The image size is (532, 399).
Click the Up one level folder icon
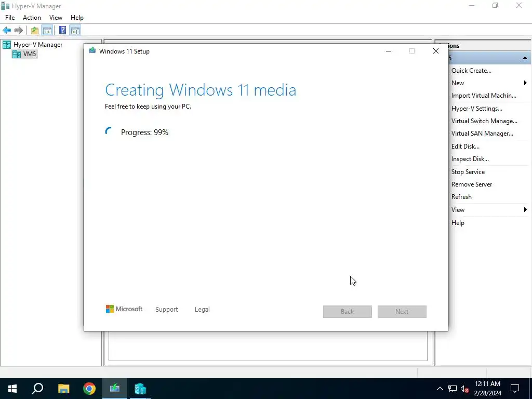35,31
